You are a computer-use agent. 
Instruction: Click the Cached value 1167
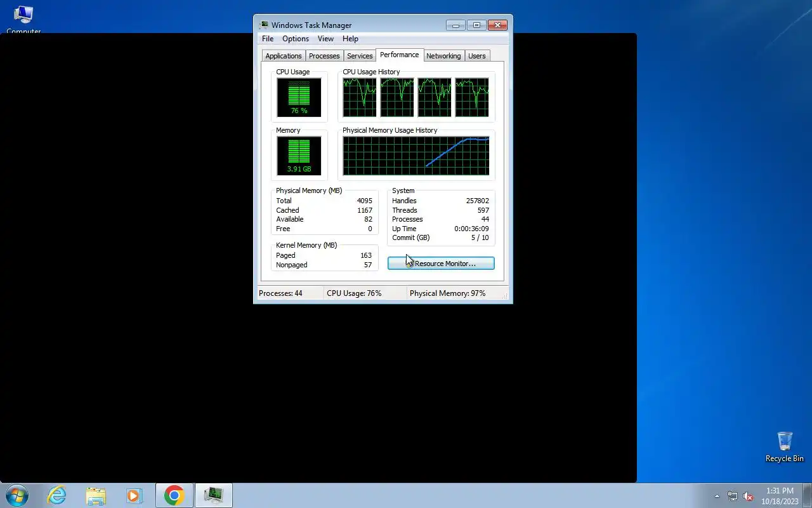365,210
